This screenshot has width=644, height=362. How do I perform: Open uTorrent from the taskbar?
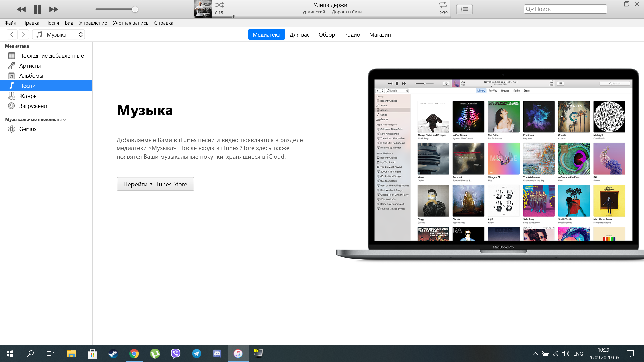(155, 354)
